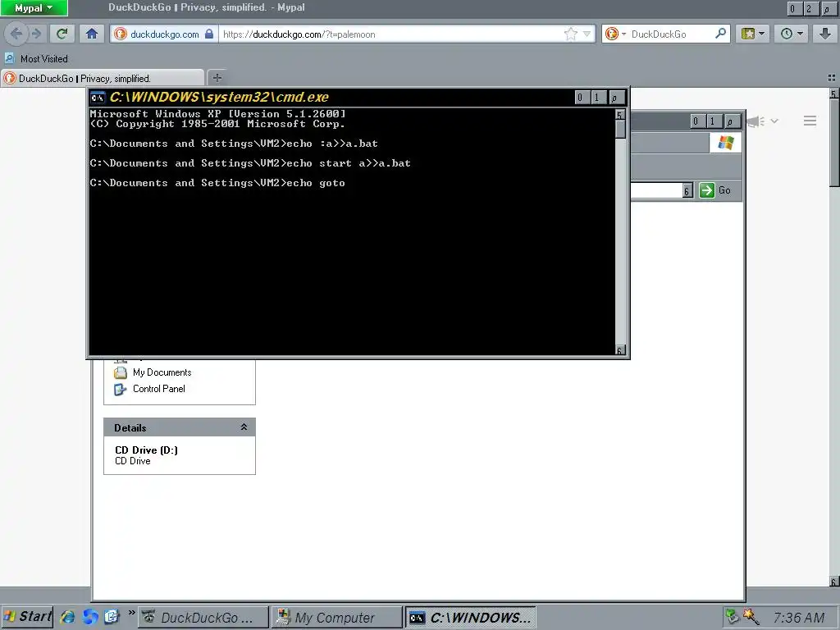This screenshot has height=630, width=840.
Task: Open the history clock dropdown button
Action: pyautogui.click(x=792, y=34)
